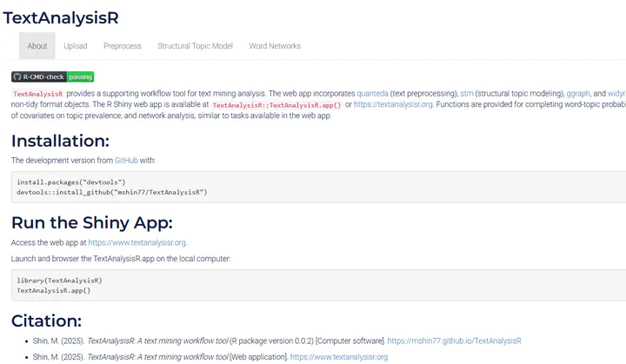Open the widyr link
Image resolution: width=626 pixels, height=364 pixels.
pos(616,94)
